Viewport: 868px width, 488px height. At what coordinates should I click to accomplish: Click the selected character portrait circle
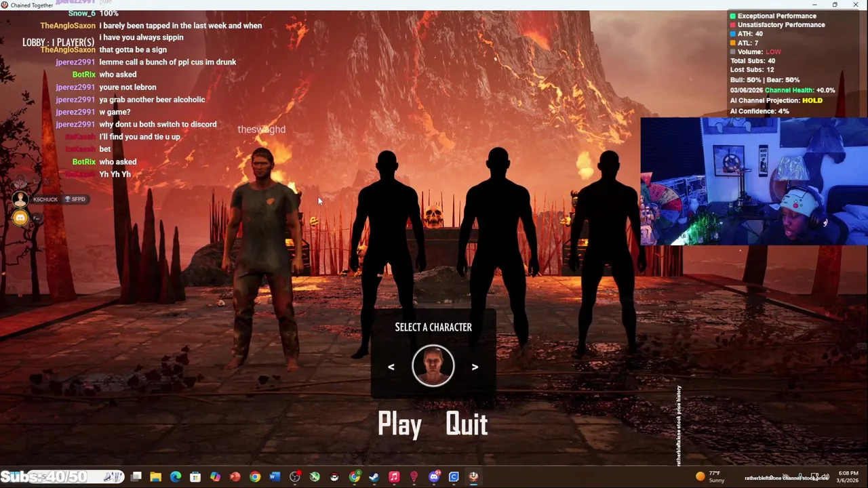point(433,366)
